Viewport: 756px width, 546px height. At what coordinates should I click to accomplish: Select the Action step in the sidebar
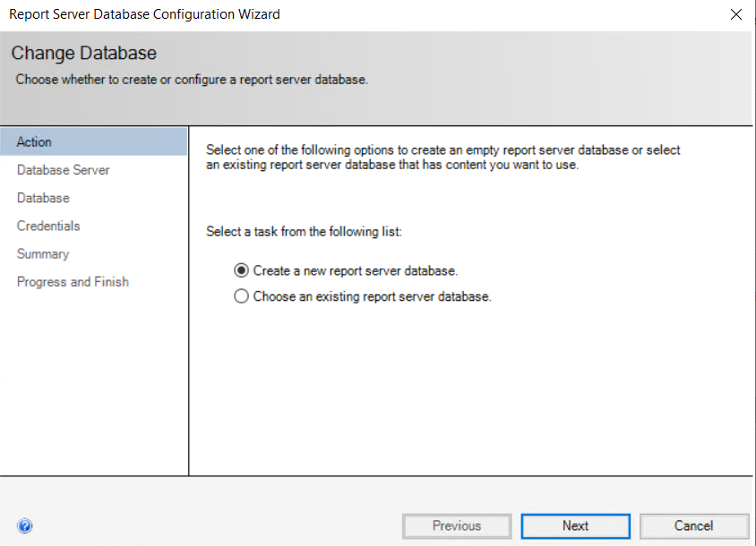(x=35, y=141)
